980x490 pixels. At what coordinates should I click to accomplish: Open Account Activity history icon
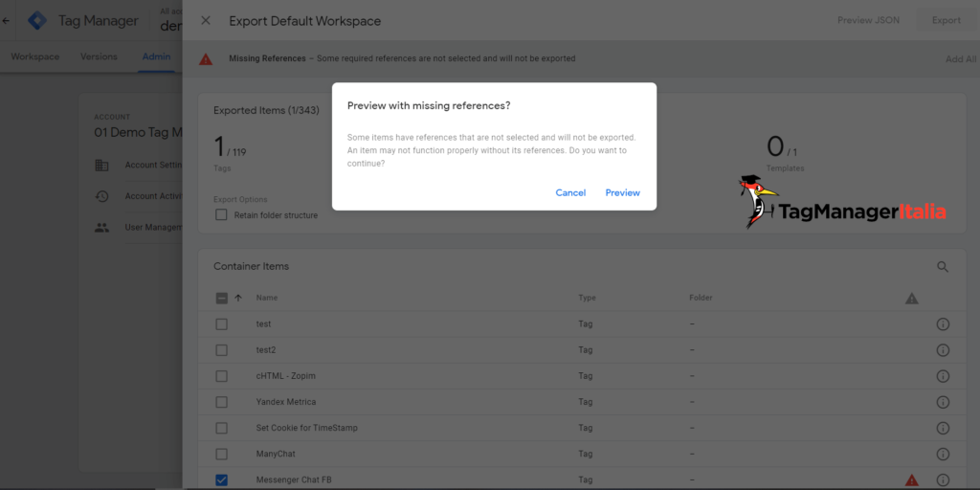101,196
